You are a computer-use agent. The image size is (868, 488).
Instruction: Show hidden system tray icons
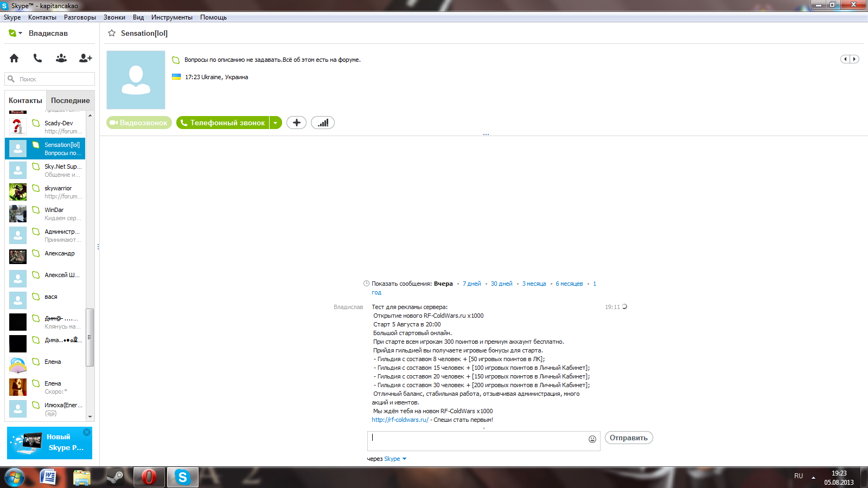tap(813, 478)
